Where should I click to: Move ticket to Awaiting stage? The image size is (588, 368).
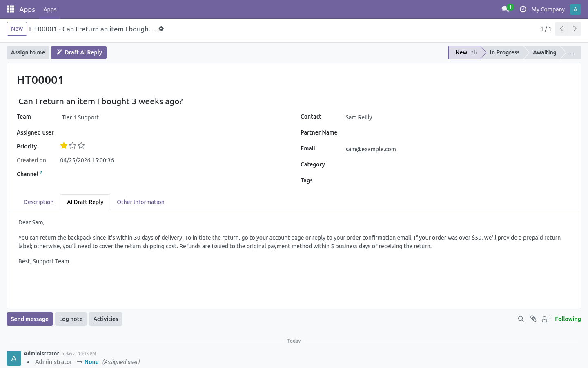[544, 52]
